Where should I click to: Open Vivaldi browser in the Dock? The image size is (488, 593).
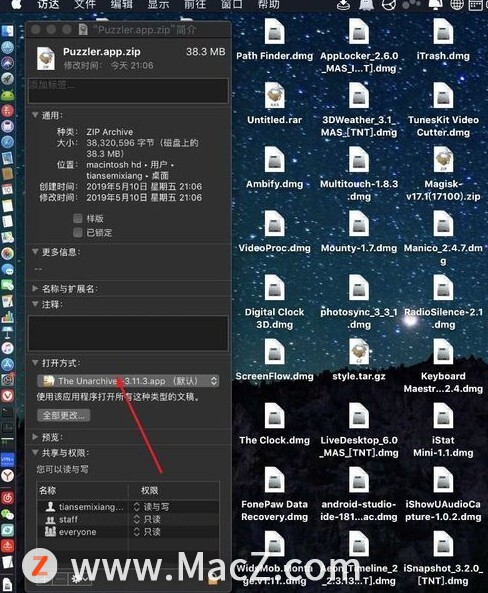7,396
